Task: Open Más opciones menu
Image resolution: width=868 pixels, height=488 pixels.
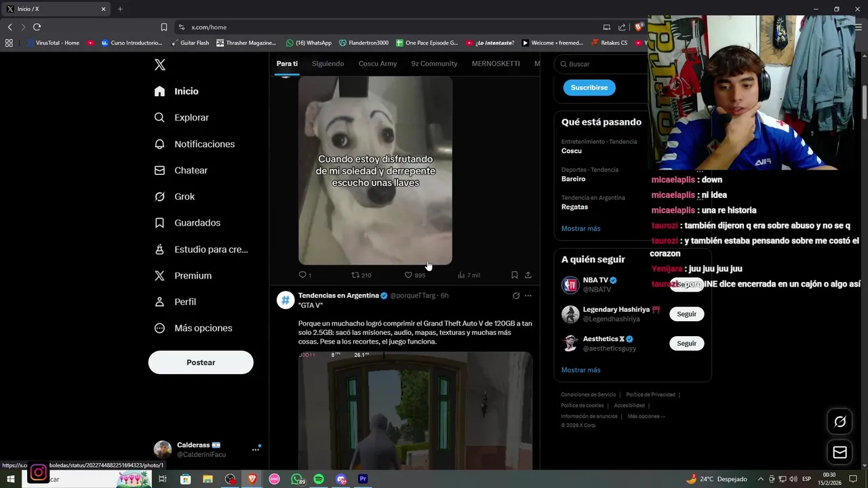Action: (x=193, y=328)
